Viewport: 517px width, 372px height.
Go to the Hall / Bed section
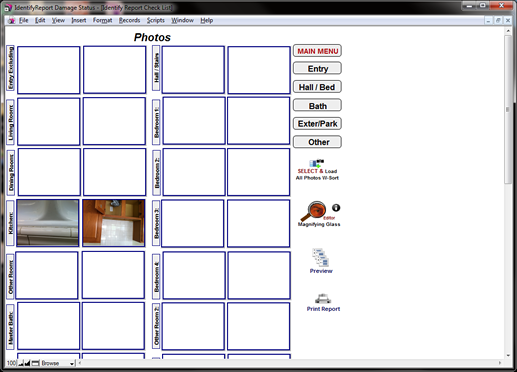pos(317,87)
